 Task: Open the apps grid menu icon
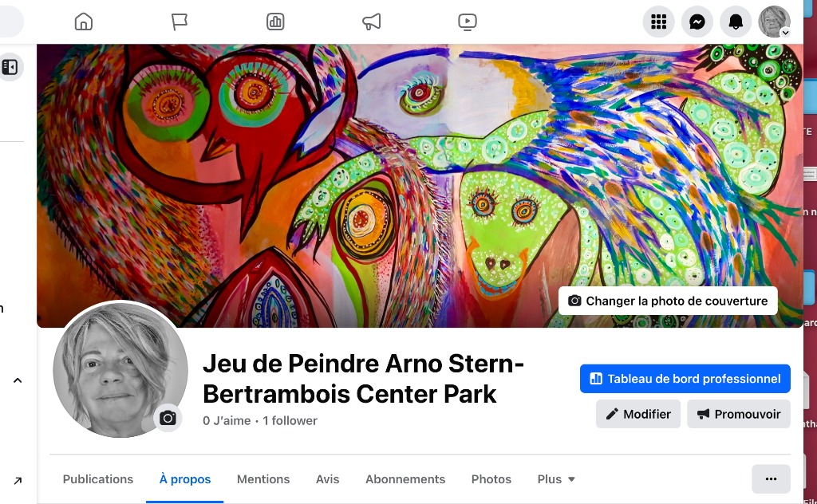(x=658, y=22)
